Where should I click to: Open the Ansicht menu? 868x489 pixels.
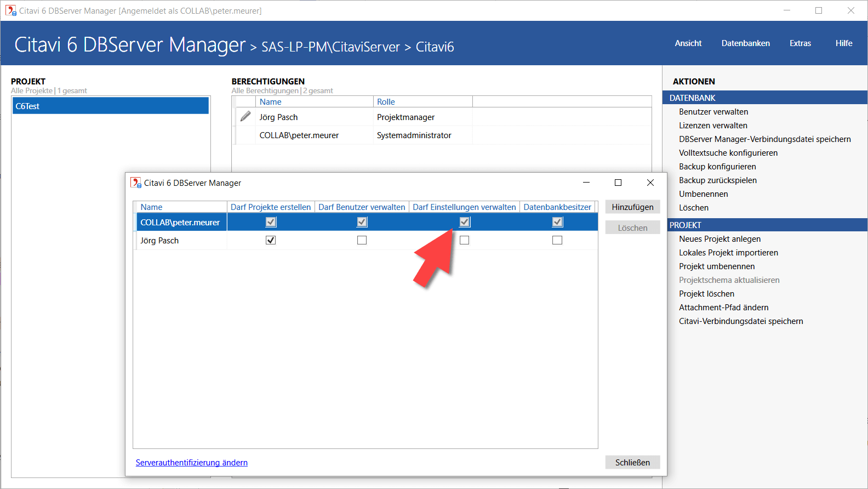(688, 43)
